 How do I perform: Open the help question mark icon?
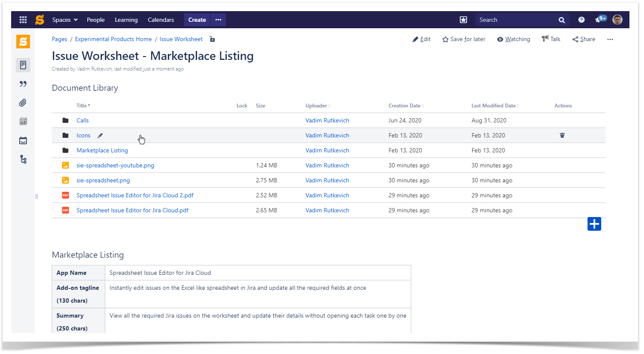tap(582, 20)
